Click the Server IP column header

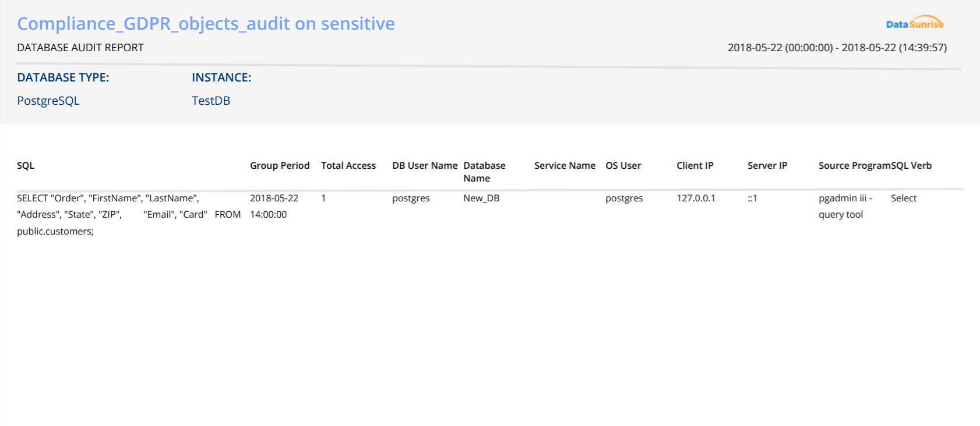point(767,165)
